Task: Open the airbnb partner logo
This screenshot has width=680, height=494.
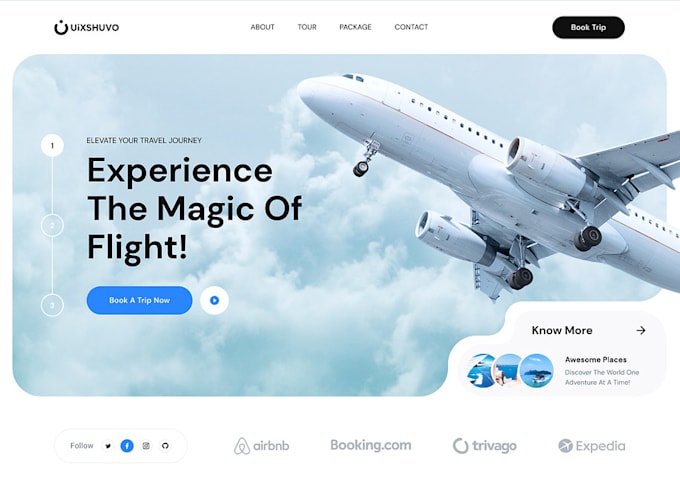Action: pos(262,446)
